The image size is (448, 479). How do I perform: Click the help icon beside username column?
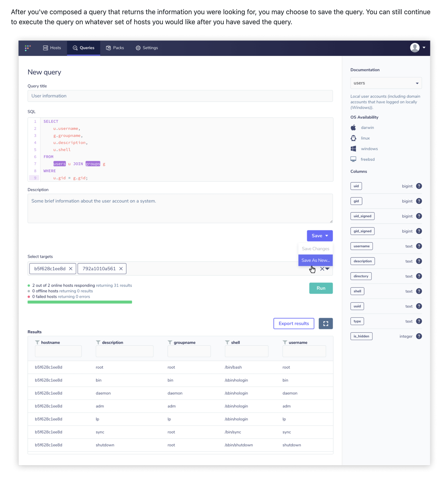coord(419,246)
